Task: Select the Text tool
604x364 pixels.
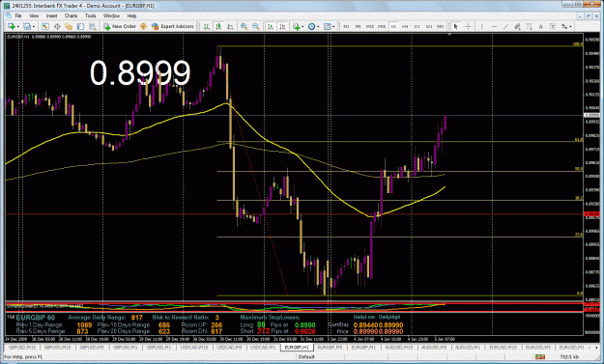Action: click(541, 26)
